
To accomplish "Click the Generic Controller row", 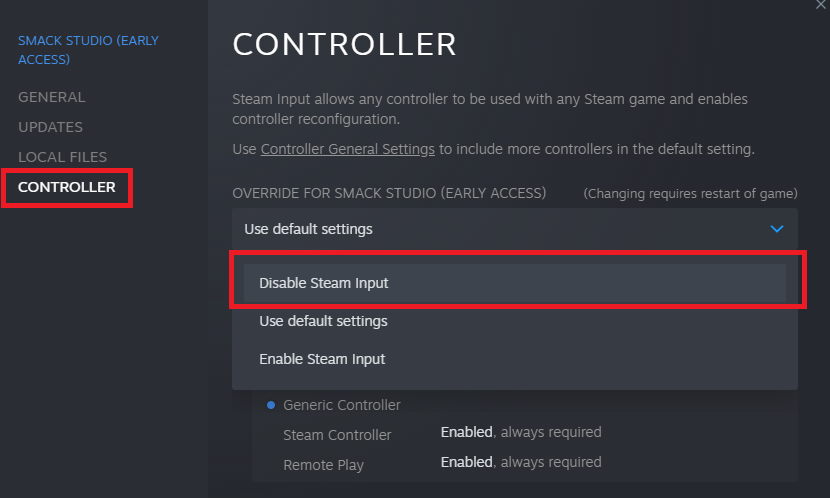I will [x=341, y=405].
